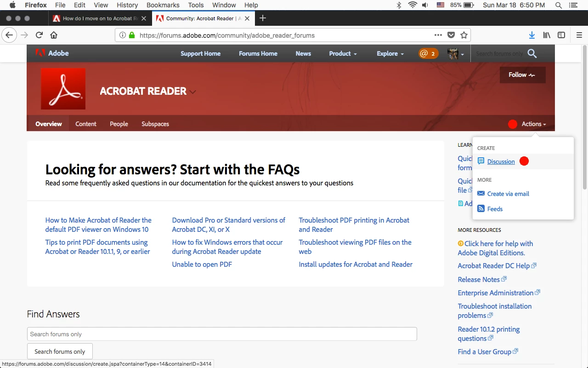Click the Acrobat Reader red logo
Viewport: 588px width, 368px height.
coord(63,89)
